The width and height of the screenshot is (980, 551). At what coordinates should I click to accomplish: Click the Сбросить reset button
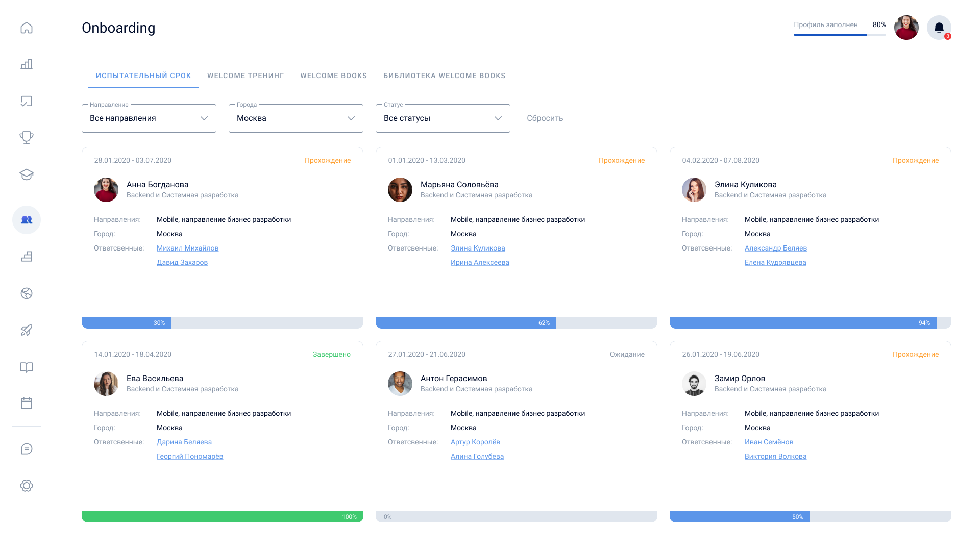click(545, 118)
